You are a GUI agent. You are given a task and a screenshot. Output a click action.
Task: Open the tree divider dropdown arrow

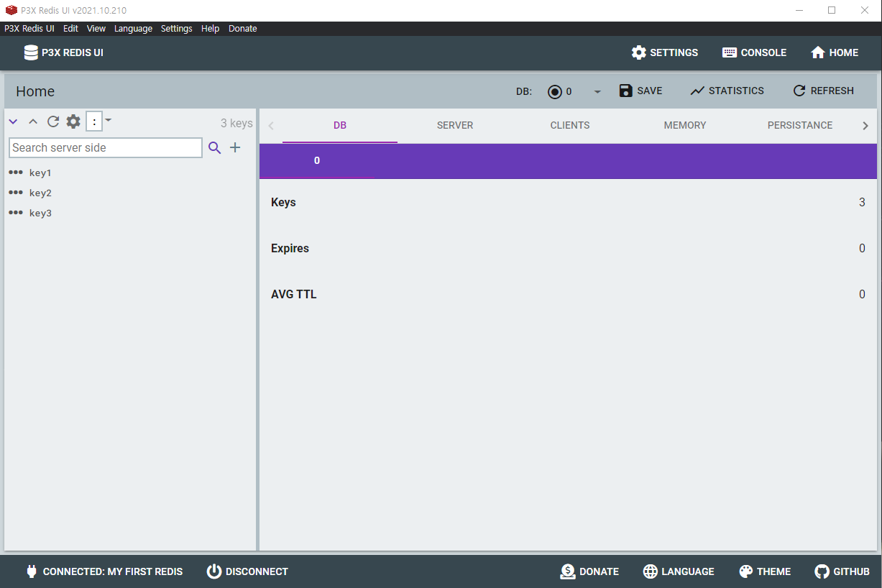click(109, 120)
